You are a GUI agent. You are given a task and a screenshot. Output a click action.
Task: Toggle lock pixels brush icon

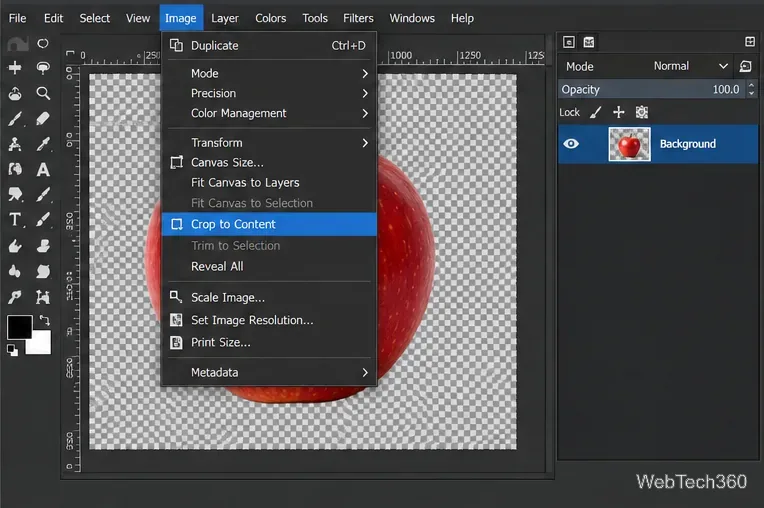595,113
